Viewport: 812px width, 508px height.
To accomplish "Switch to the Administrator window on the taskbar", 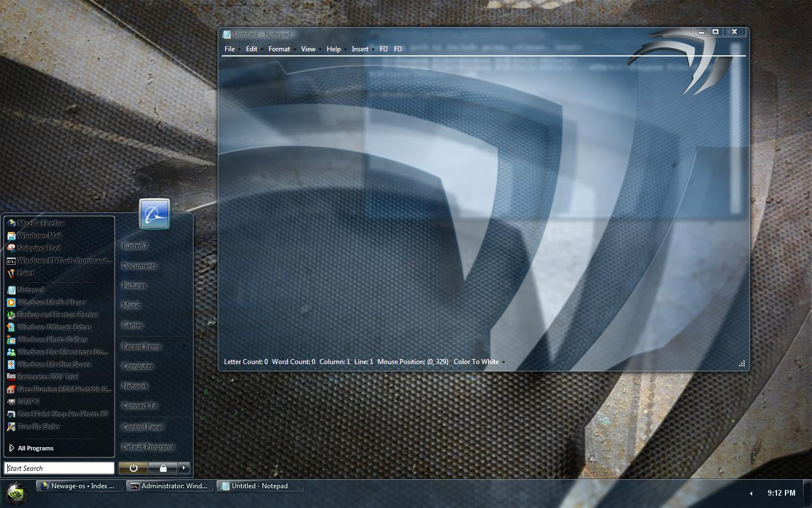I will (169, 485).
